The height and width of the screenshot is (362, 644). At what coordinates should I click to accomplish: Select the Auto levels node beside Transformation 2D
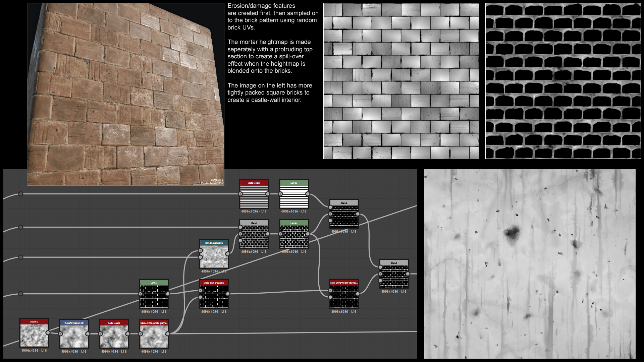114,334
